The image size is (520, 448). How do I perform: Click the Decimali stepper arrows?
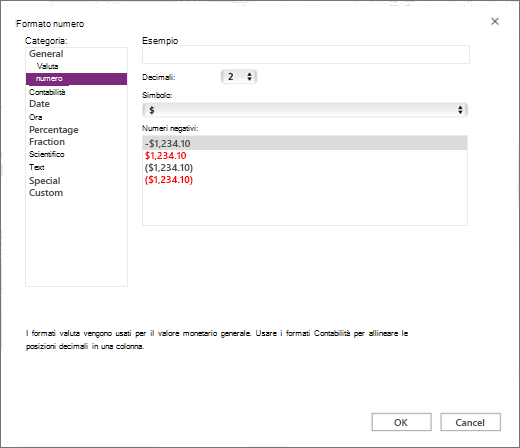(x=249, y=77)
